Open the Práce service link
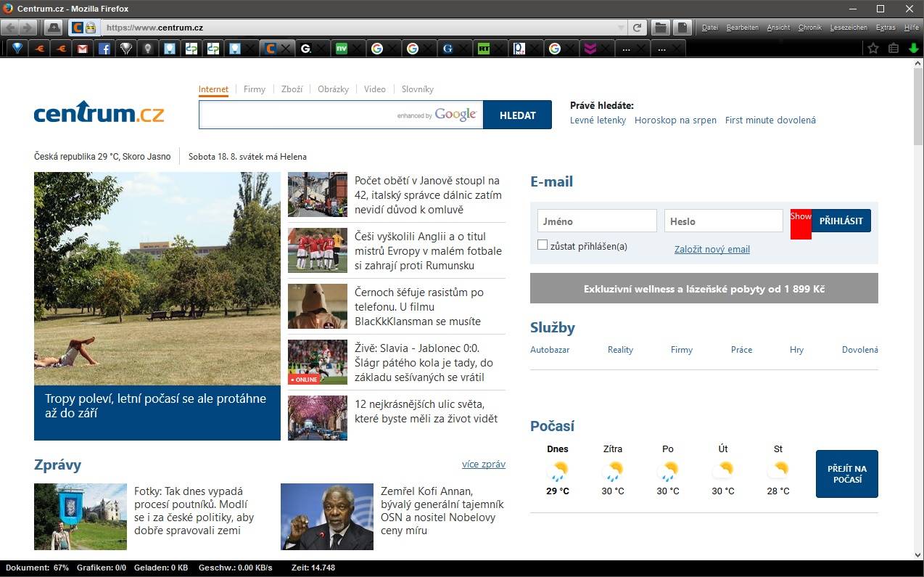 click(x=741, y=350)
